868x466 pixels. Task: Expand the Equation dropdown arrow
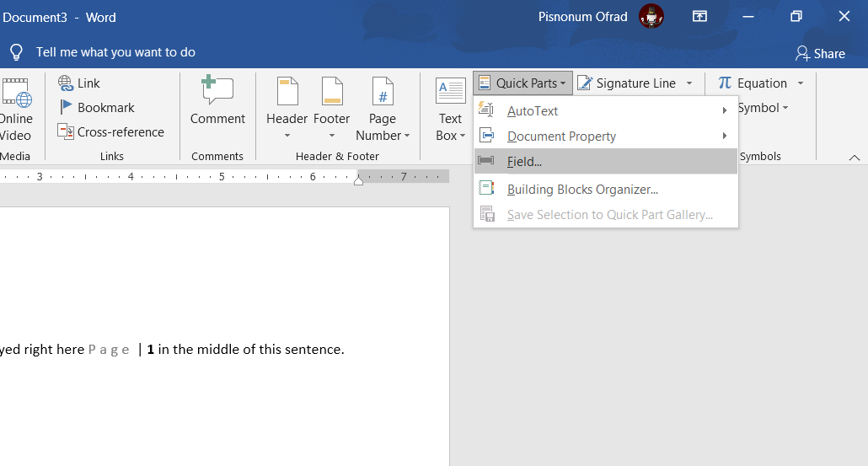click(801, 83)
